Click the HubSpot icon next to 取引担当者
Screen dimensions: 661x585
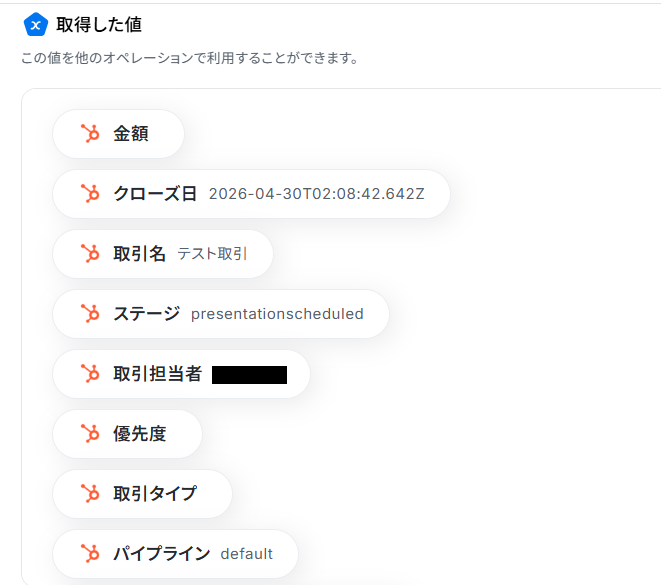pos(90,374)
